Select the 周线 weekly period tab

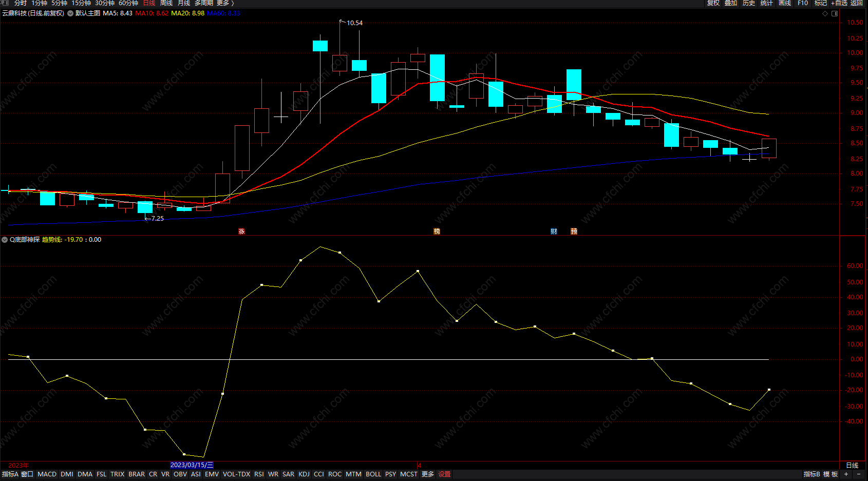166,3
